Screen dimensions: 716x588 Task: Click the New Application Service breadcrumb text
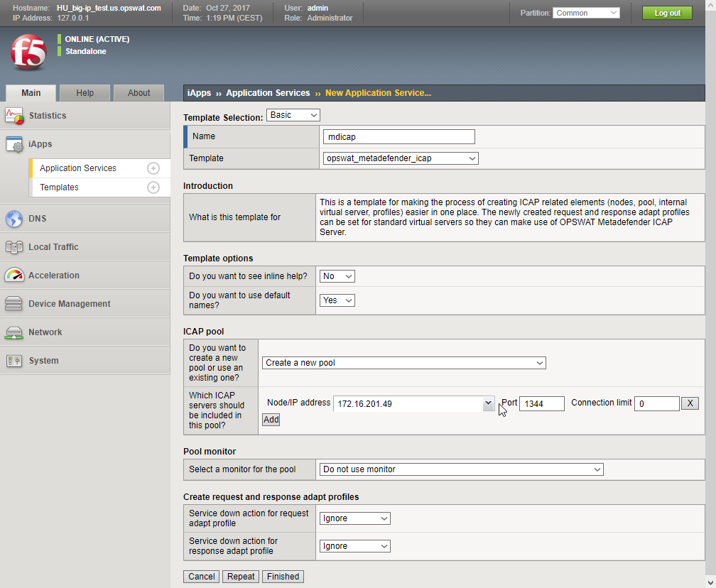pos(378,93)
